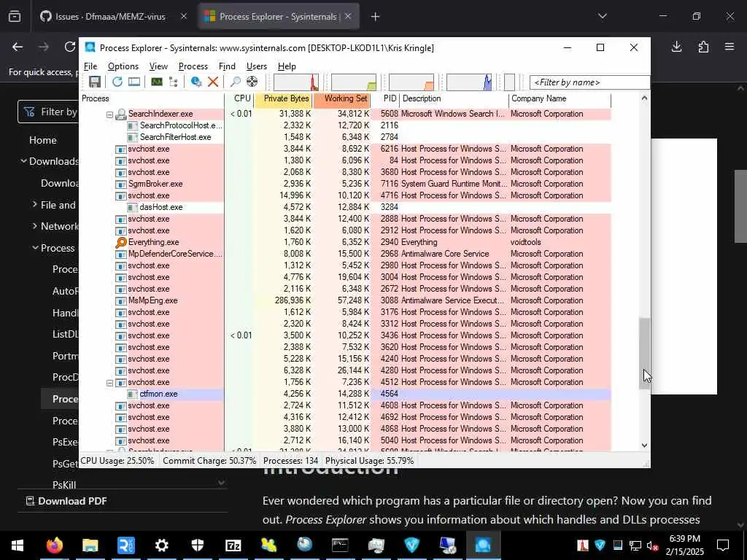Image resolution: width=747 pixels, height=560 pixels.
Task: Click the Refresh Now toolbar icon
Action: coord(117,82)
